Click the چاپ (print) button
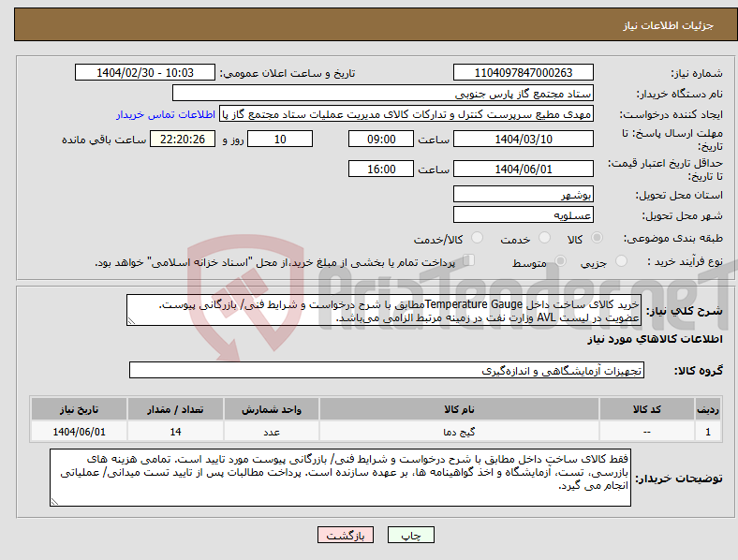738x560 pixels. point(411,535)
